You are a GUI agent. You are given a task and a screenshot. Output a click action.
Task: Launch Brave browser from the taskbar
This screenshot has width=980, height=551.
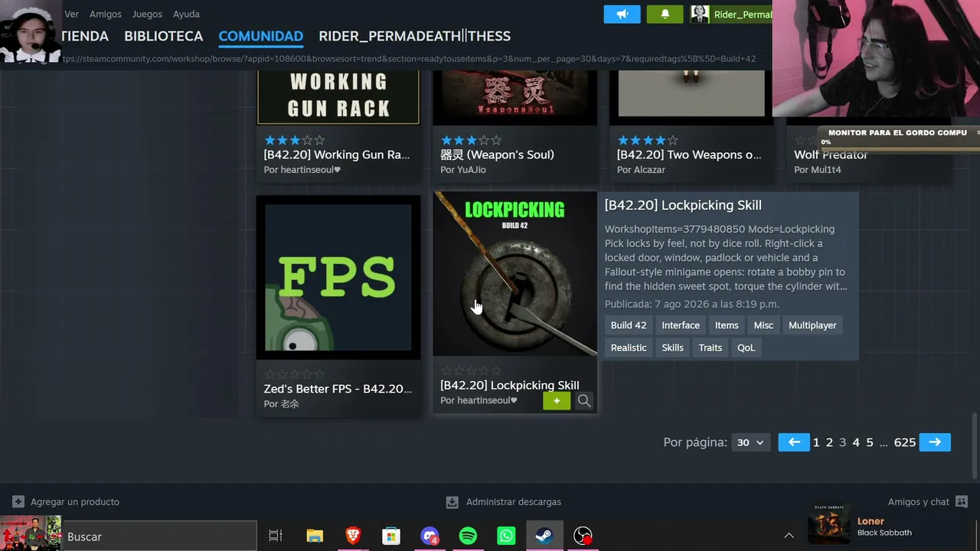(x=353, y=536)
